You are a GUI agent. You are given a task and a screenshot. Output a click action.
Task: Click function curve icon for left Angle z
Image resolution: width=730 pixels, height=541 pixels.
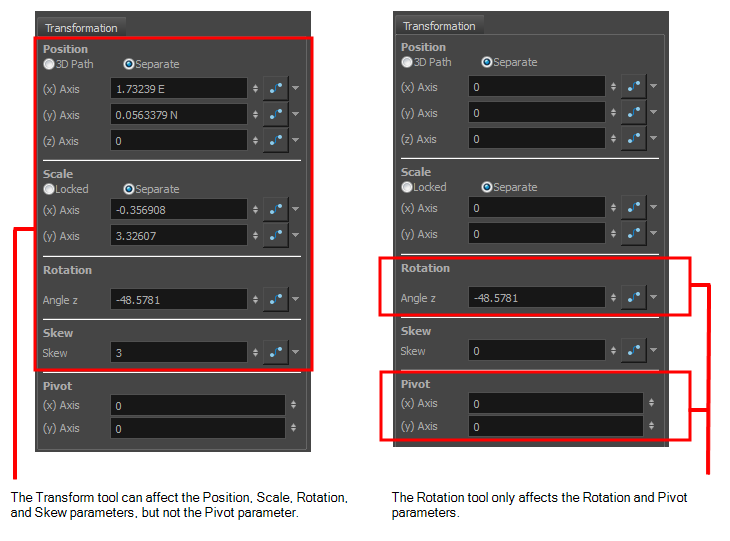[x=275, y=299]
